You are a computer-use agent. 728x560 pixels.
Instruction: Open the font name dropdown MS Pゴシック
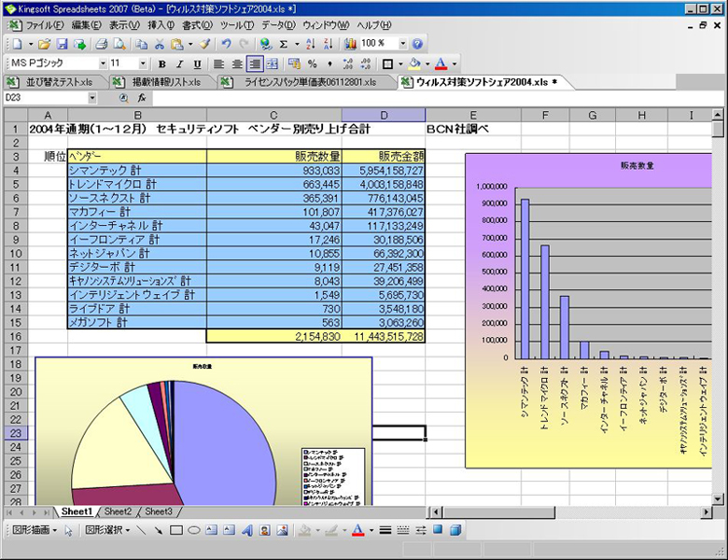103,63
